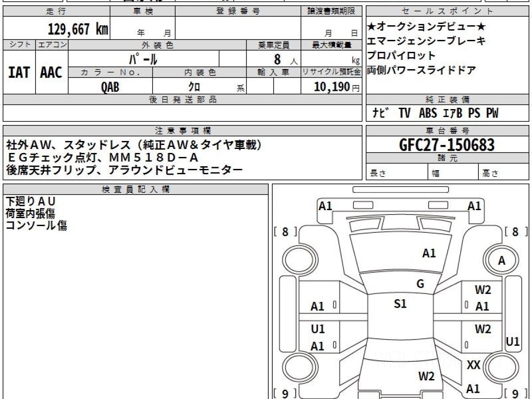
Task: Click the 後日発送部品 header
Action: (182, 100)
